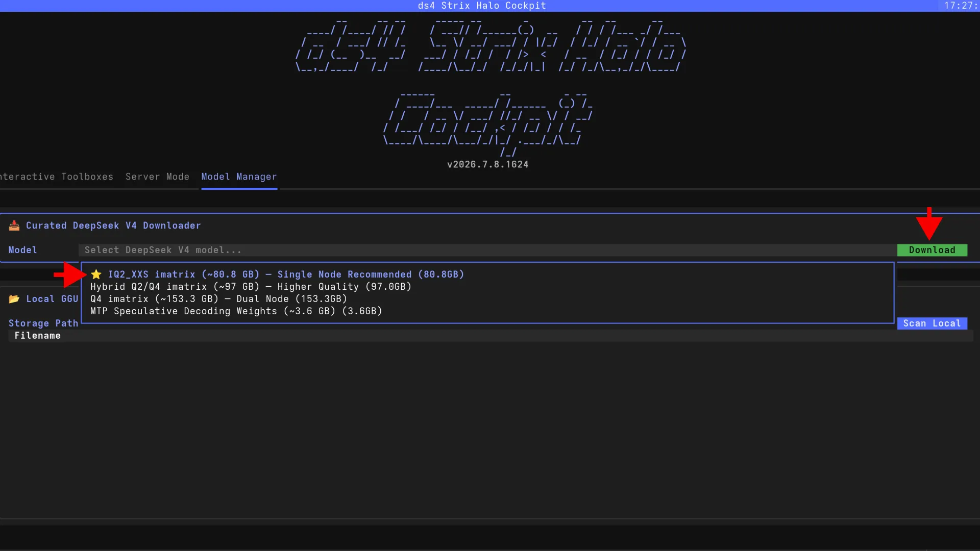Choose MTP Speculative Decoding Weights option

487,311
